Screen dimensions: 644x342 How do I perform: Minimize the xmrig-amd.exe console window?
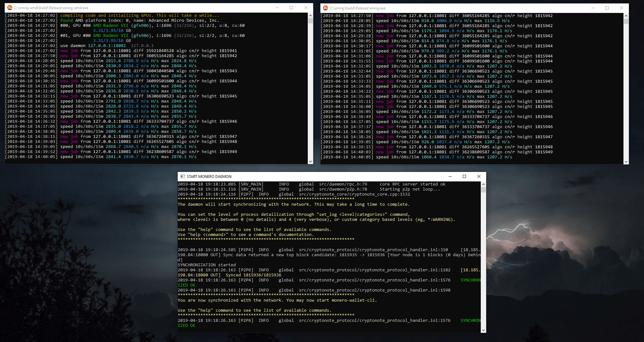click(277, 8)
